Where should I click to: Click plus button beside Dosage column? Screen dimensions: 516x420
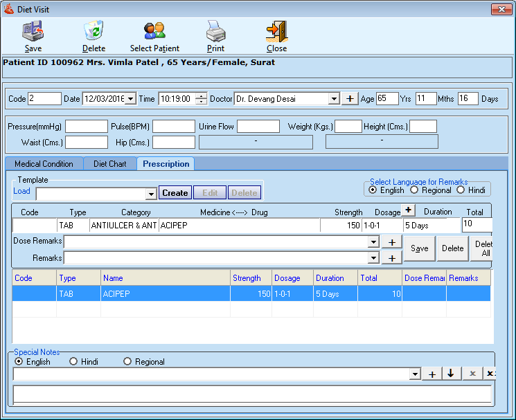(409, 210)
